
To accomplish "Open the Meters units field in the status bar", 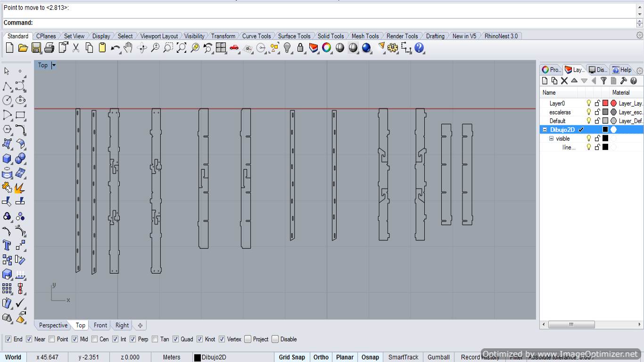I will point(172,357).
